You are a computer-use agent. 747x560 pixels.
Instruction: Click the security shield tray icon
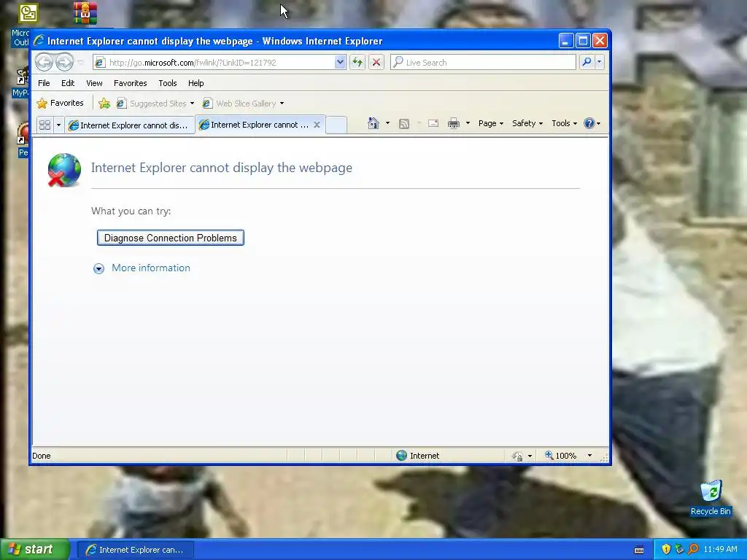tap(666, 550)
